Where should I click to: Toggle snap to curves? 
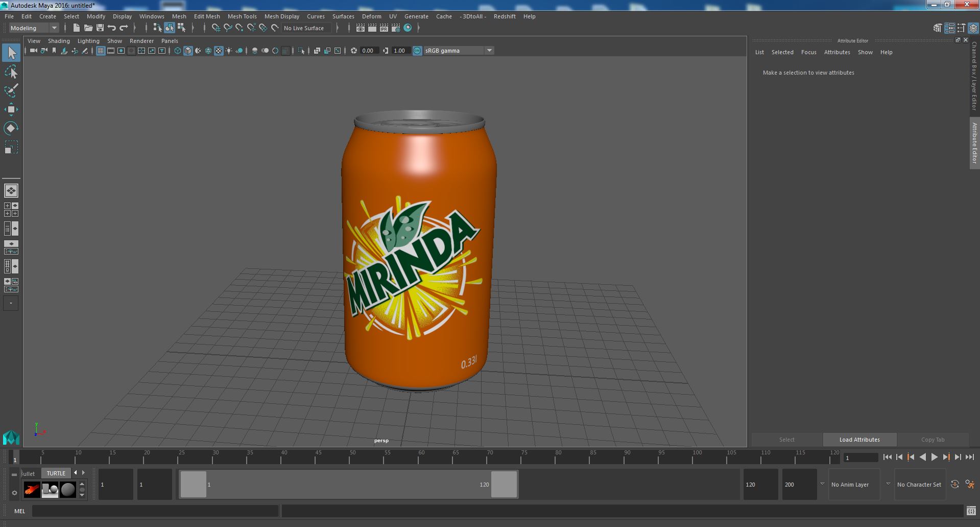click(228, 28)
